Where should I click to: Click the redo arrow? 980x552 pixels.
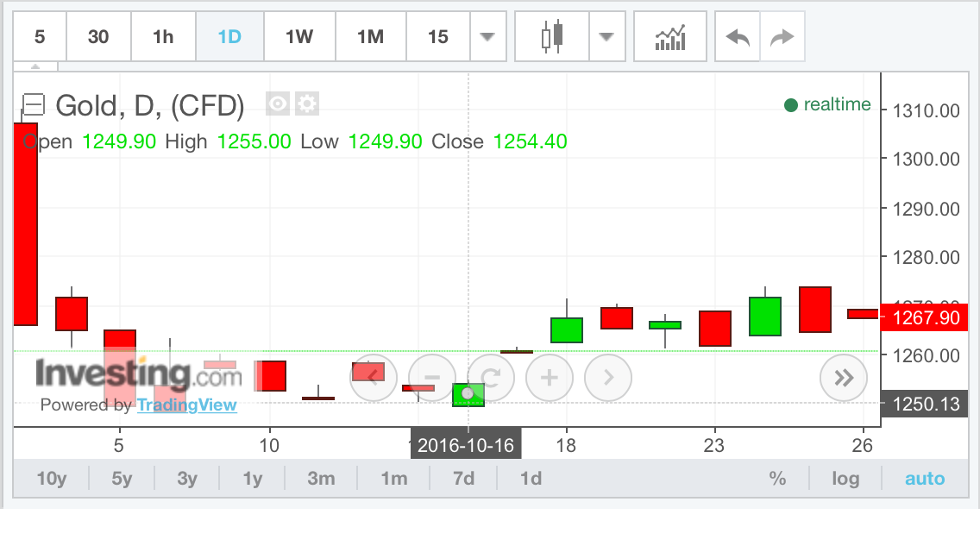(782, 37)
